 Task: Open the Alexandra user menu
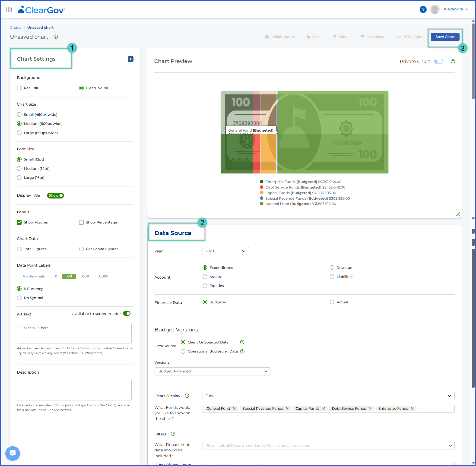tap(456, 9)
